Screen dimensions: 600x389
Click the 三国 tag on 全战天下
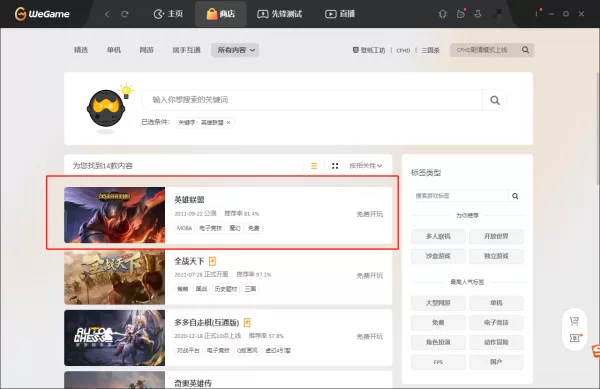pos(250,289)
